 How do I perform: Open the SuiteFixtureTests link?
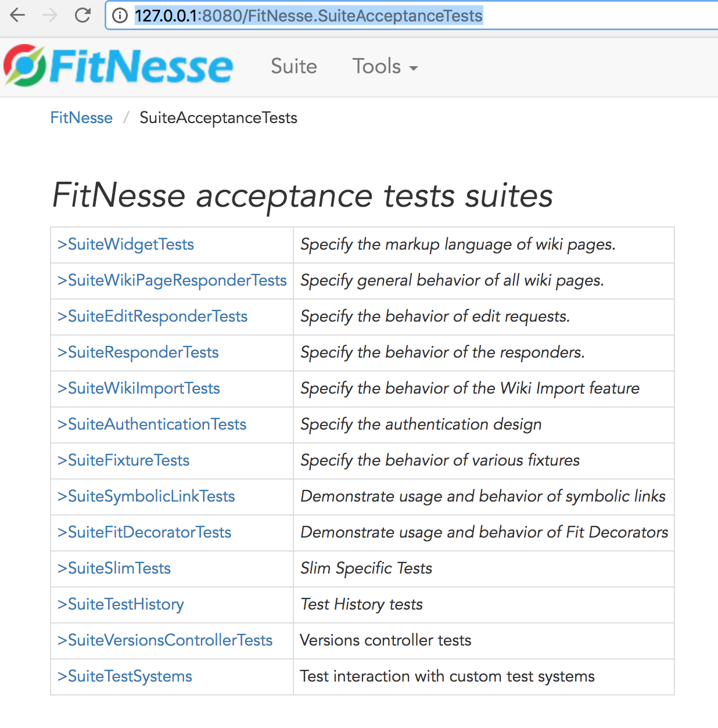(x=123, y=460)
